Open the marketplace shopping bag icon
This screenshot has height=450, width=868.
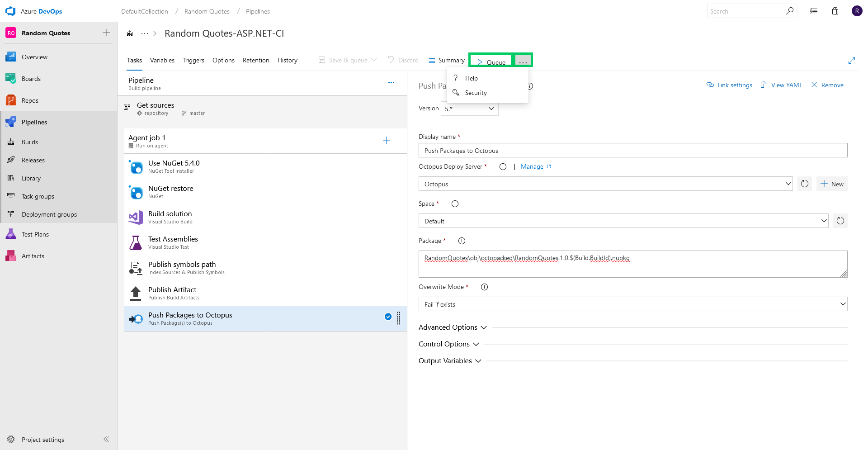835,11
